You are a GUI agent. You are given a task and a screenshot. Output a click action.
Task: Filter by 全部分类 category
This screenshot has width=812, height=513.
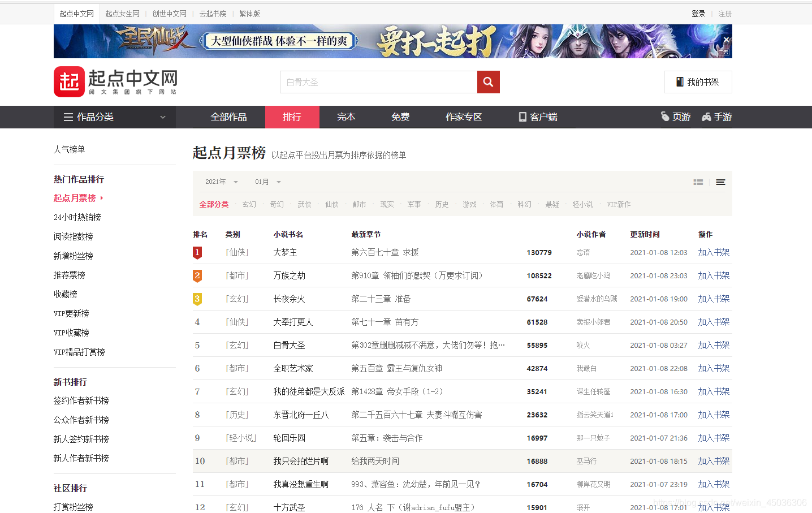coord(214,204)
